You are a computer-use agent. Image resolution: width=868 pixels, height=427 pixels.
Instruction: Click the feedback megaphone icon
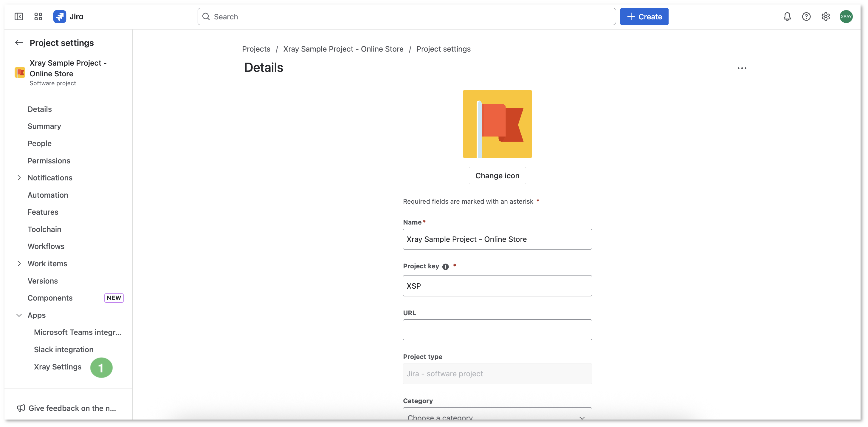click(x=21, y=408)
